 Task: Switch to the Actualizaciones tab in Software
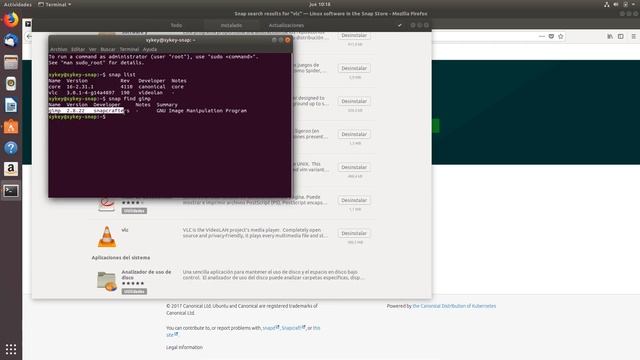click(286, 25)
